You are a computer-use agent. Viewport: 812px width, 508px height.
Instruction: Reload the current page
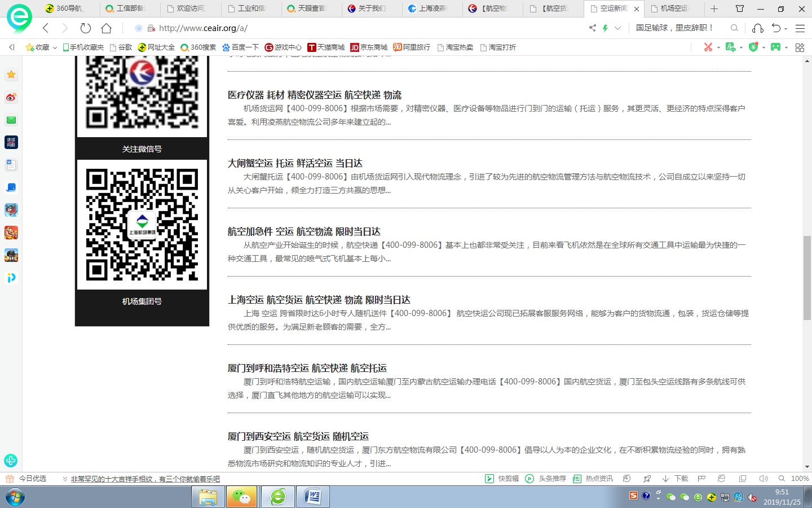(x=86, y=28)
